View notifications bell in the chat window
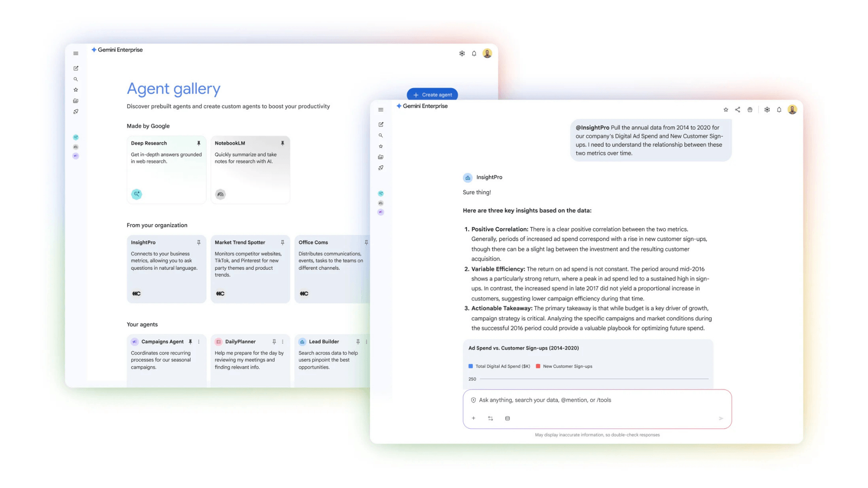Screen dimensions: 868x488 click(x=779, y=110)
